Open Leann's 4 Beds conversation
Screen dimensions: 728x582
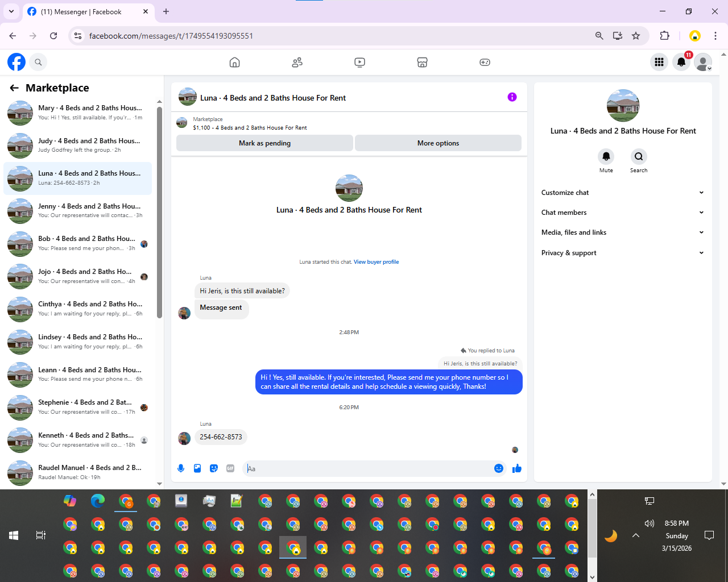(x=77, y=375)
